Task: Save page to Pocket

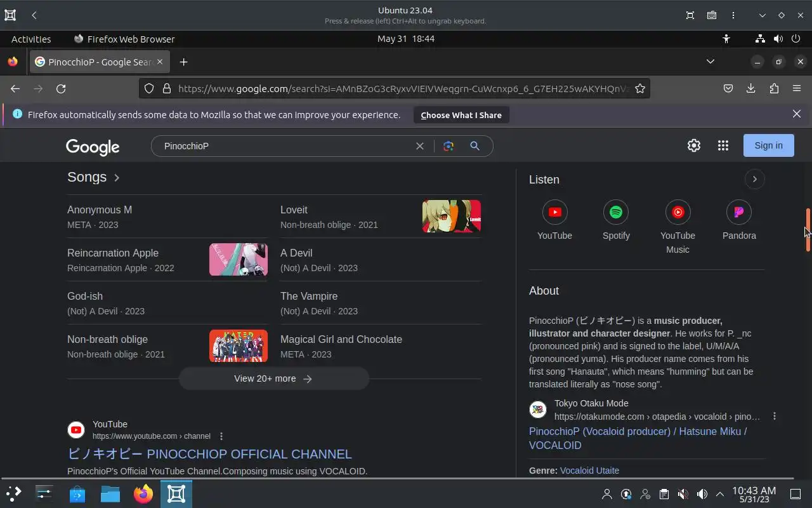Action: pyautogui.click(x=728, y=89)
